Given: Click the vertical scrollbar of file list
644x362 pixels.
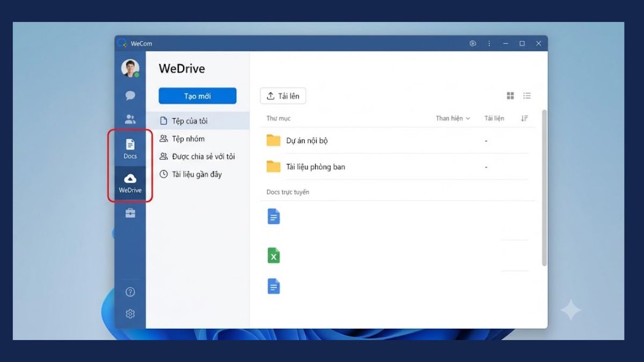Looking at the screenshot, I should [544, 188].
